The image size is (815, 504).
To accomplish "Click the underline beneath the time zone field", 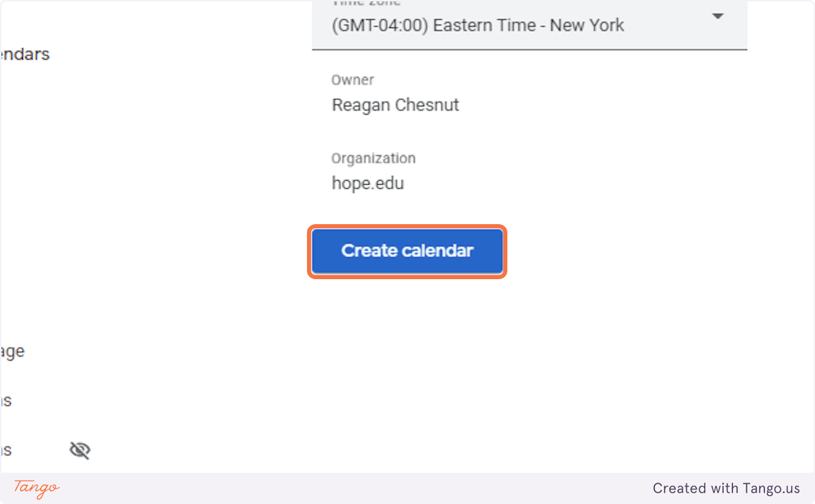I will click(529, 49).
